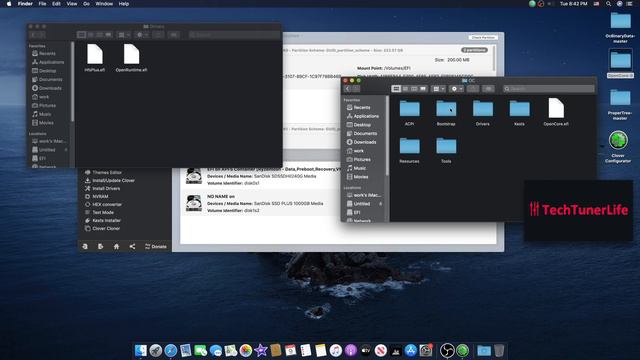Go back in the OC Finder window
This screenshot has height=360, width=640.
click(x=348, y=89)
